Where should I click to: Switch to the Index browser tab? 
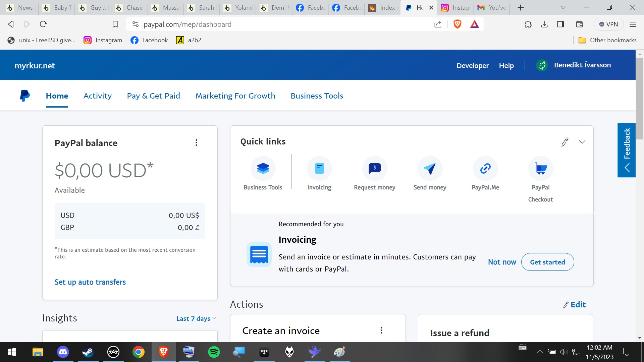383,7
